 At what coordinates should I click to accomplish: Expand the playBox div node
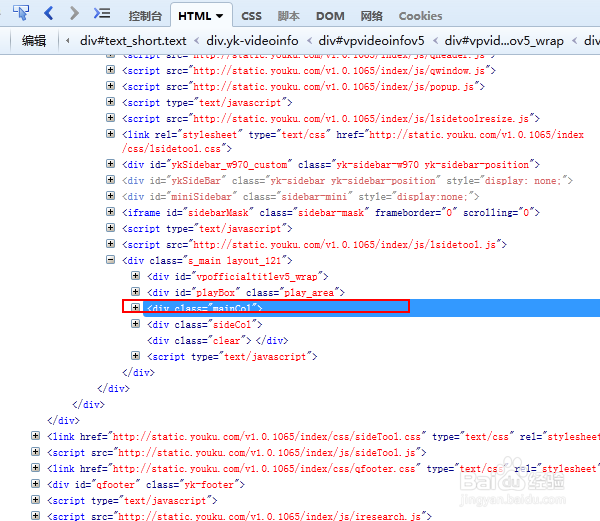click(x=135, y=292)
